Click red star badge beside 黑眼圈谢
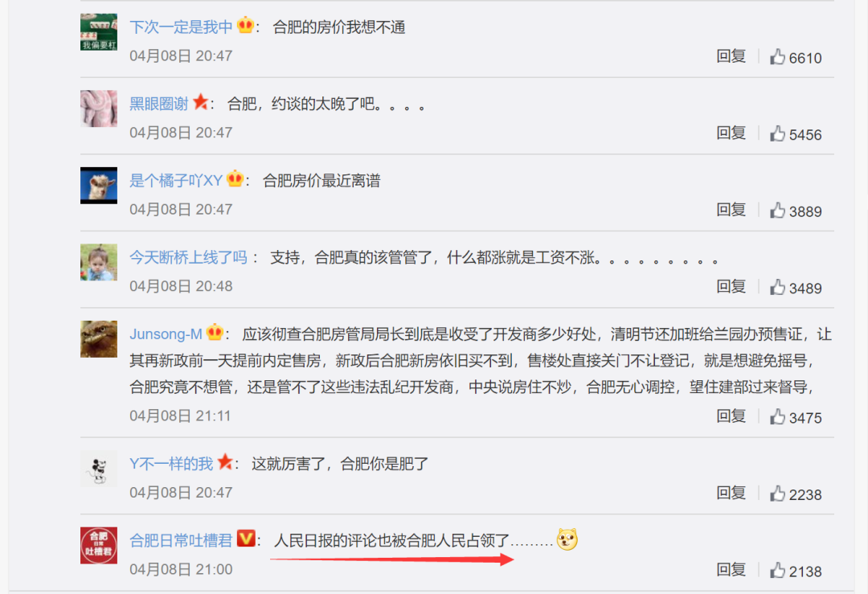This screenshot has height=594, width=868. click(200, 102)
